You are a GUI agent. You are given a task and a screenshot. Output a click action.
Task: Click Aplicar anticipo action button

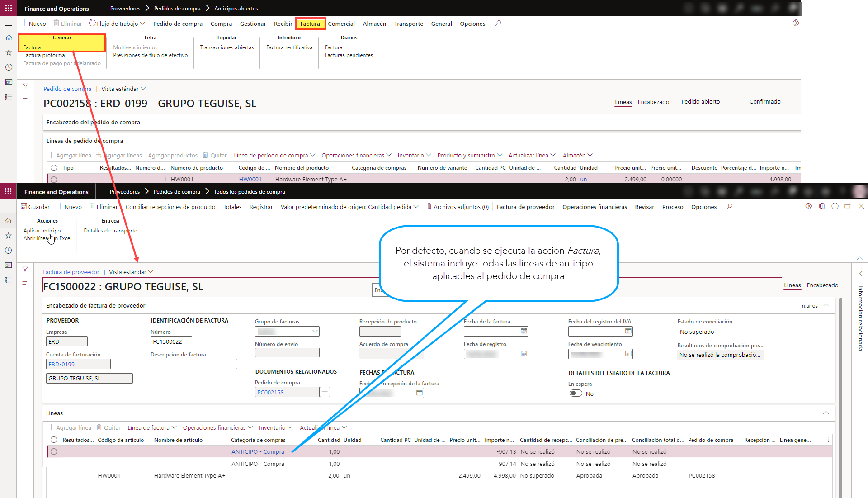[42, 230]
